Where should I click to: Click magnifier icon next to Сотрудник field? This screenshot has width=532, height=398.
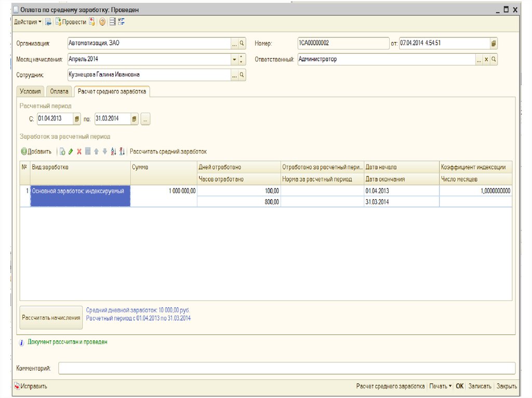point(242,75)
